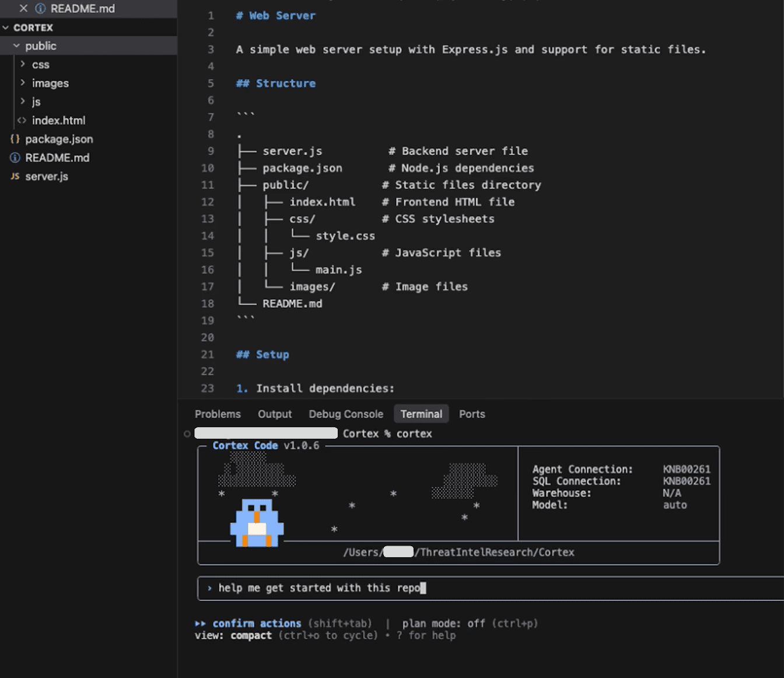Click 'Install dependencies:' list item text
Image resolution: width=784 pixels, height=678 pixels.
(x=325, y=388)
